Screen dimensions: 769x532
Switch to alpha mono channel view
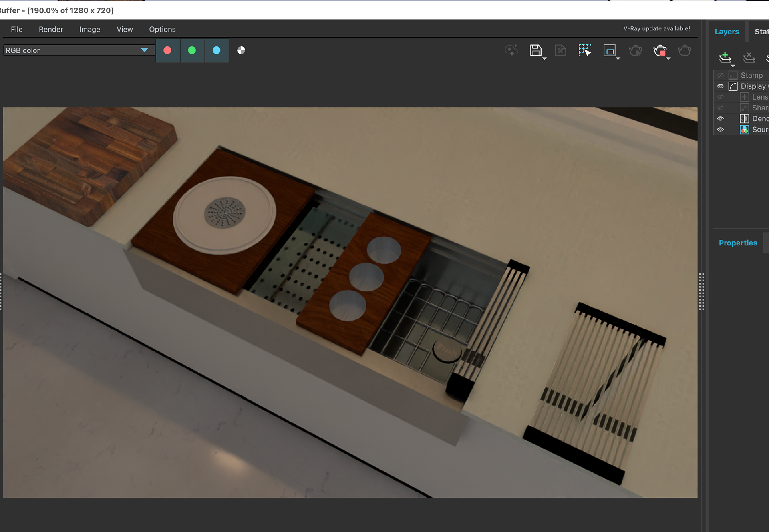pyautogui.click(x=241, y=50)
